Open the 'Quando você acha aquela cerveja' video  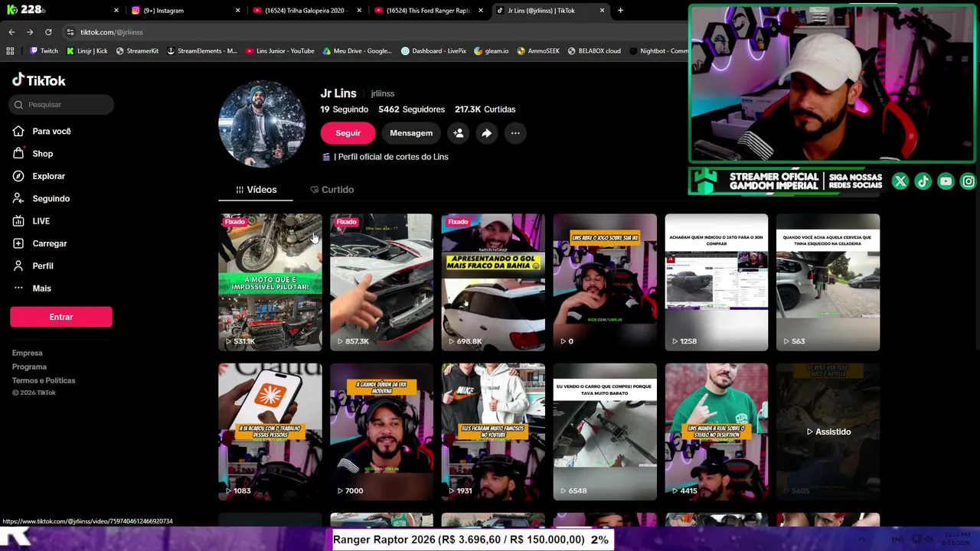(828, 282)
